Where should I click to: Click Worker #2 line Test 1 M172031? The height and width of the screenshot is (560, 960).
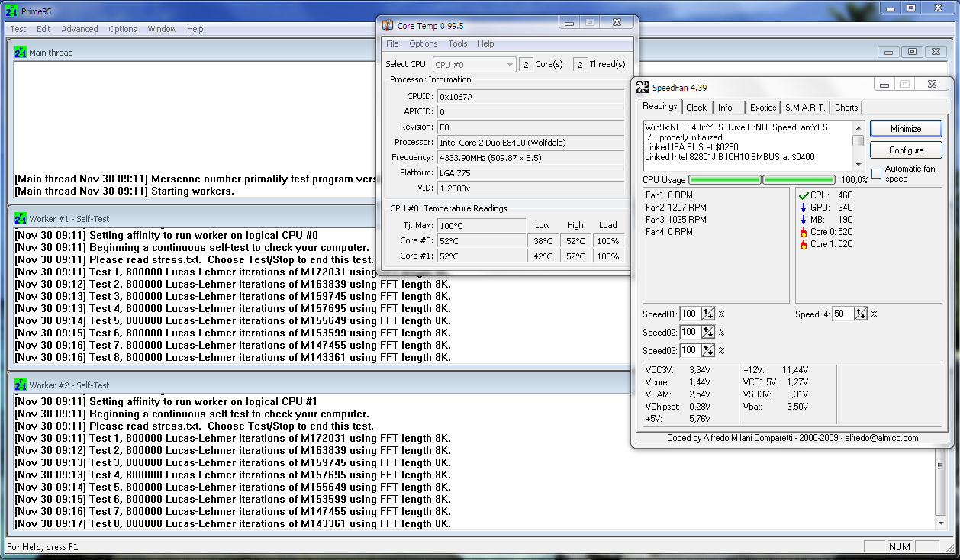pos(233,438)
